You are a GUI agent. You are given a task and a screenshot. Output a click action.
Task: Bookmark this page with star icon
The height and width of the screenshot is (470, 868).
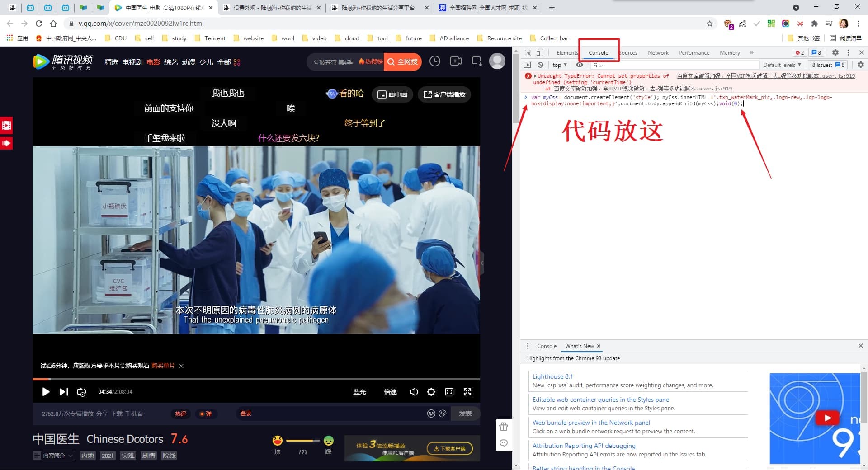[x=710, y=23]
